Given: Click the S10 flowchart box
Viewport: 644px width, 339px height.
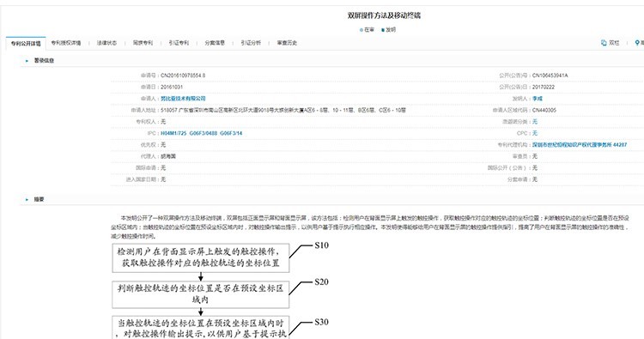Looking at the screenshot, I should pos(201,257).
